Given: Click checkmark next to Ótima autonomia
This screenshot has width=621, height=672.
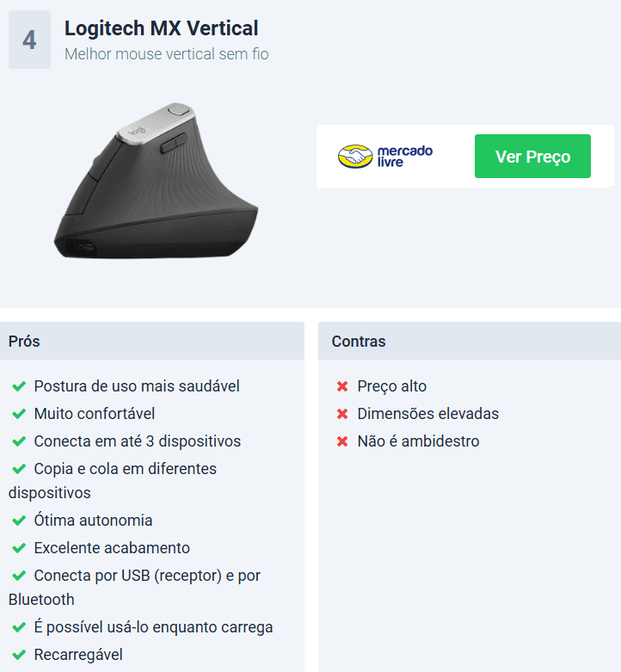Looking at the screenshot, I should tap(19, 521).
